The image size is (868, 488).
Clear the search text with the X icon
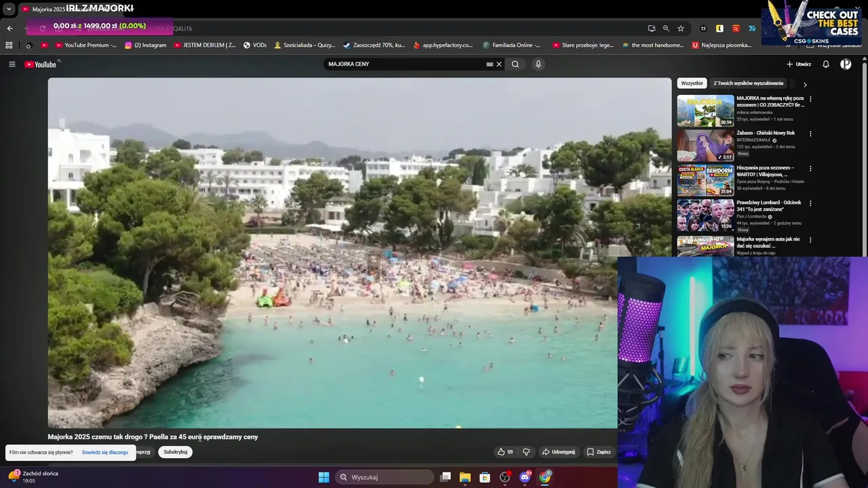pyautogui.click(x=499, y=64)
